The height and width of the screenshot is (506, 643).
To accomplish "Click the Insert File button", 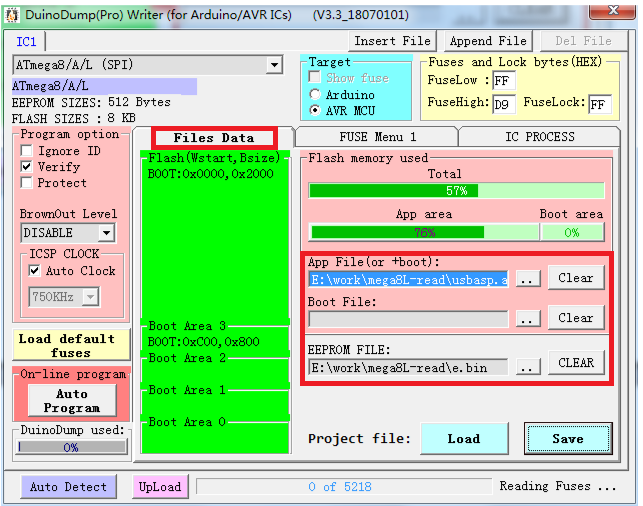I will pyautogui.click(x=392, y=41).
